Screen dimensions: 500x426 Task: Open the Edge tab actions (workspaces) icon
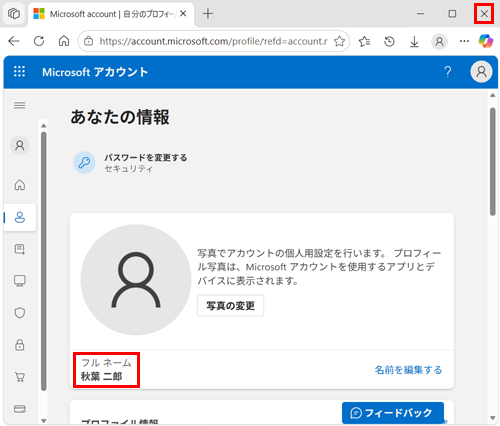pos(14,14)
